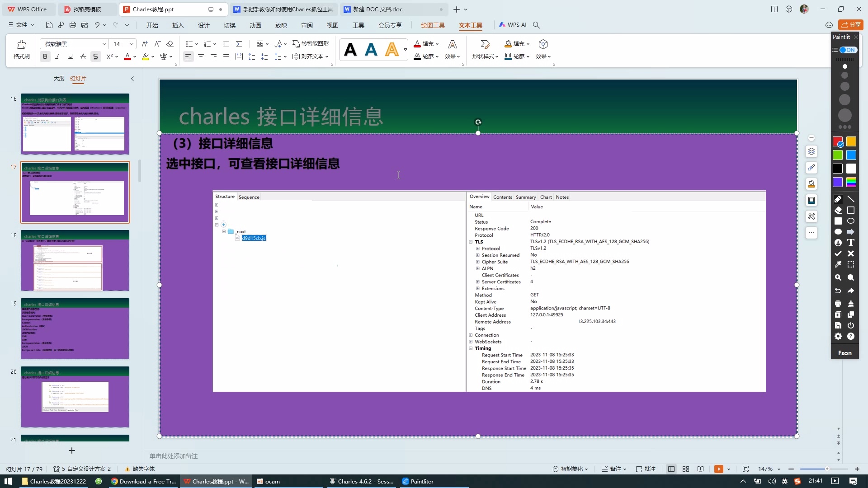
Task: Enable underline formatting
Action: [70, 56]
